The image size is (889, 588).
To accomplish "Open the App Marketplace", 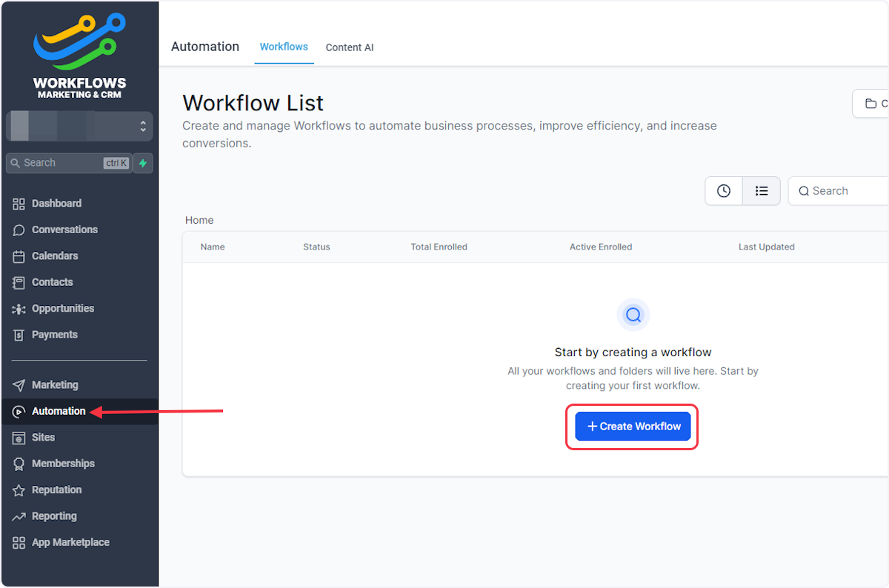I will pos(69,542).
